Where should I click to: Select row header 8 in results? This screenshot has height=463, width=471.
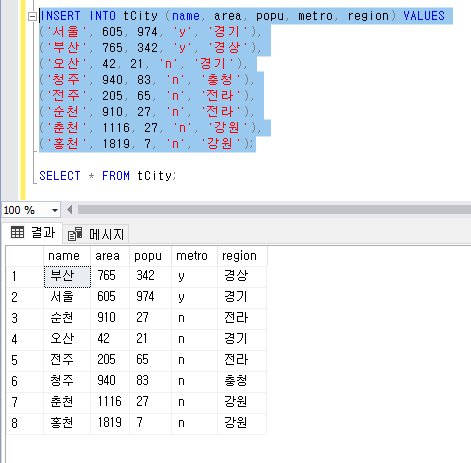[x=25, y=424]
